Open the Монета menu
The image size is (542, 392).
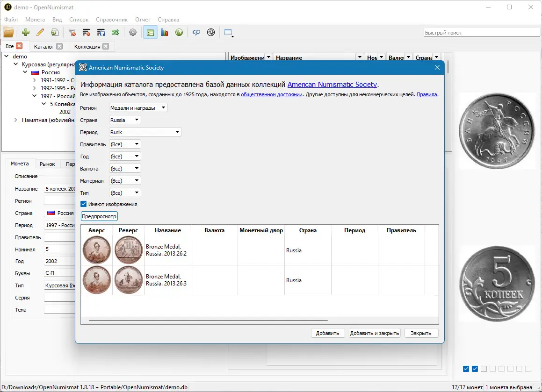(35, 19)
